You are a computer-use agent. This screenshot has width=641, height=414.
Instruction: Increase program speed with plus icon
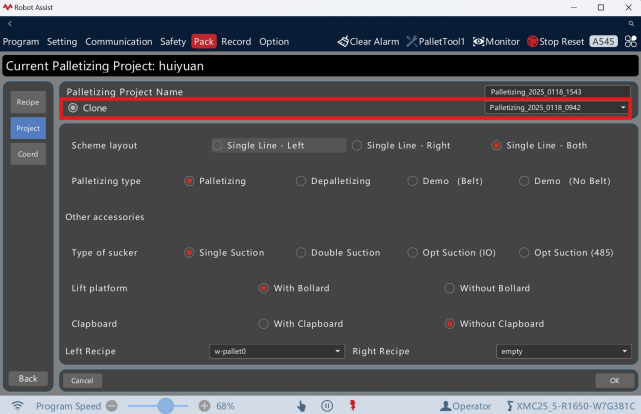(x=204, y=406)
